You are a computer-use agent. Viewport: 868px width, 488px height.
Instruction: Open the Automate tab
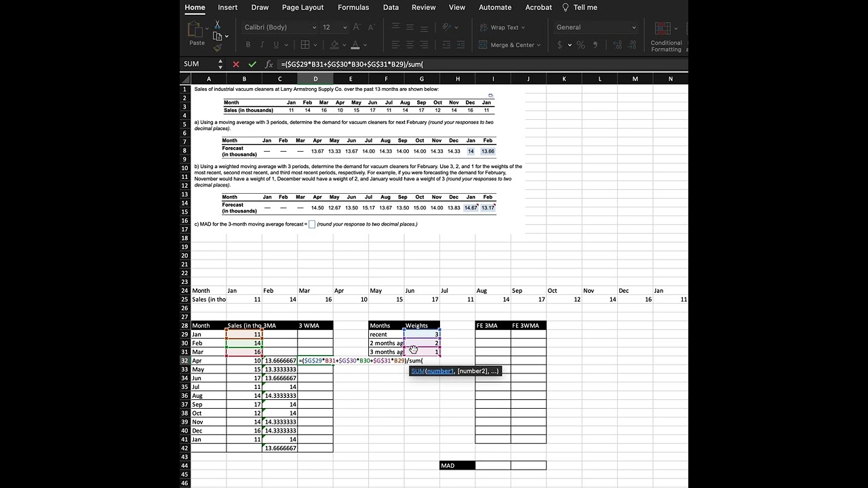pyautogui.click(x=495, y=7)
